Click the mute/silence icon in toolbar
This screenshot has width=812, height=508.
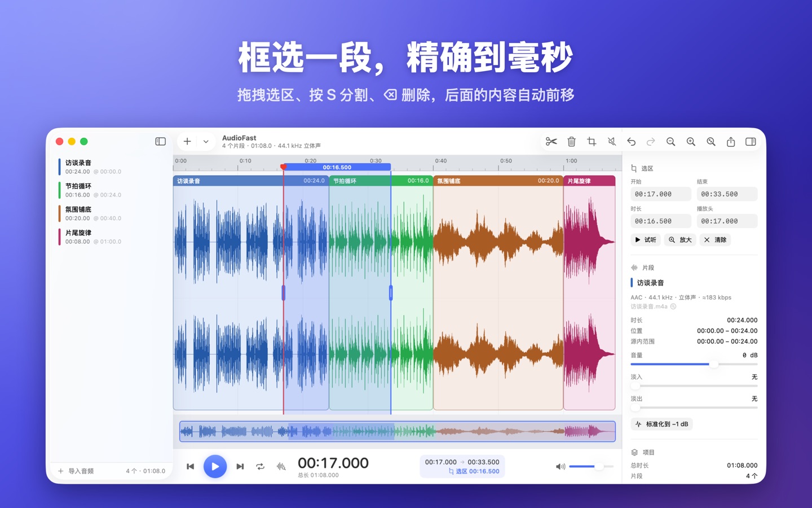(611, 142)
